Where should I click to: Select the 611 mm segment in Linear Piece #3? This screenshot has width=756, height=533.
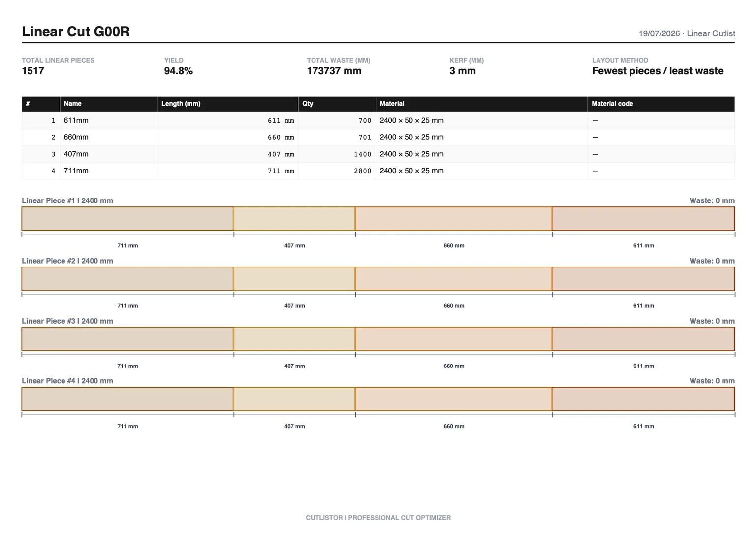click(644, 339)
